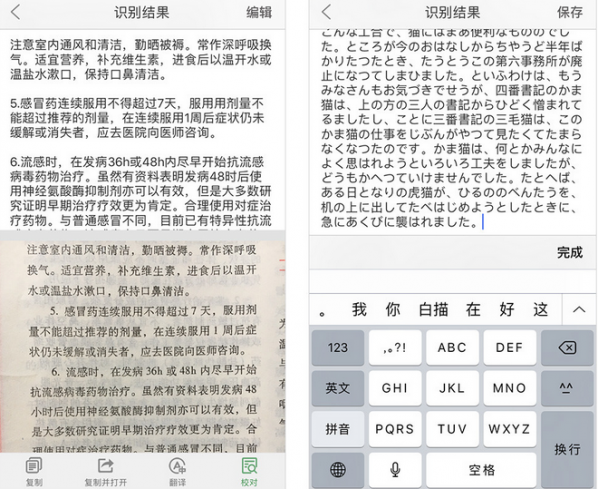Tap the globe keyboard switch key
The width and height of the screenshot is (598, 489).
[x=338, y=470]
